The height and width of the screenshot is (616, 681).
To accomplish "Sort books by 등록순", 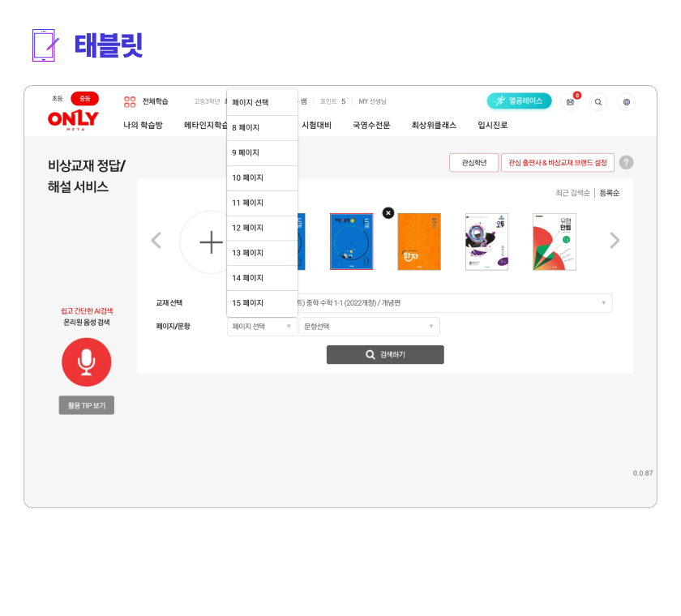I will coord(610,193).
